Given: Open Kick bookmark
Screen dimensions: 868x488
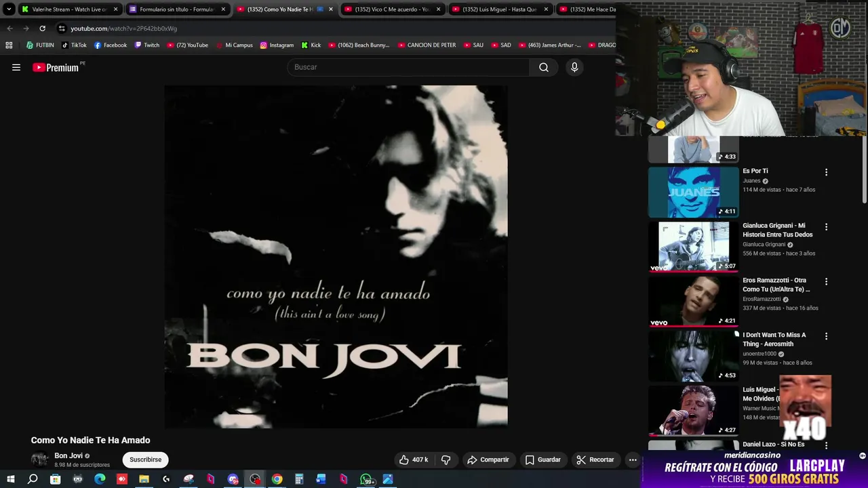Looking at the screenshot, I should [x=311, y=45].
